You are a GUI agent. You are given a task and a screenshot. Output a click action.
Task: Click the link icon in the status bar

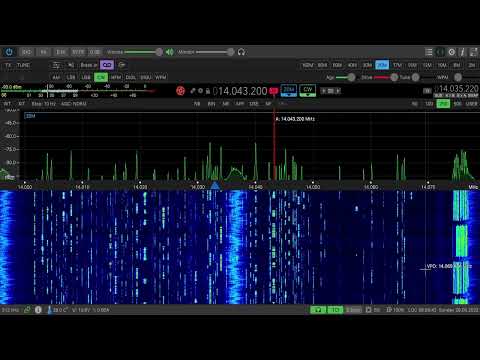(27, 310)
